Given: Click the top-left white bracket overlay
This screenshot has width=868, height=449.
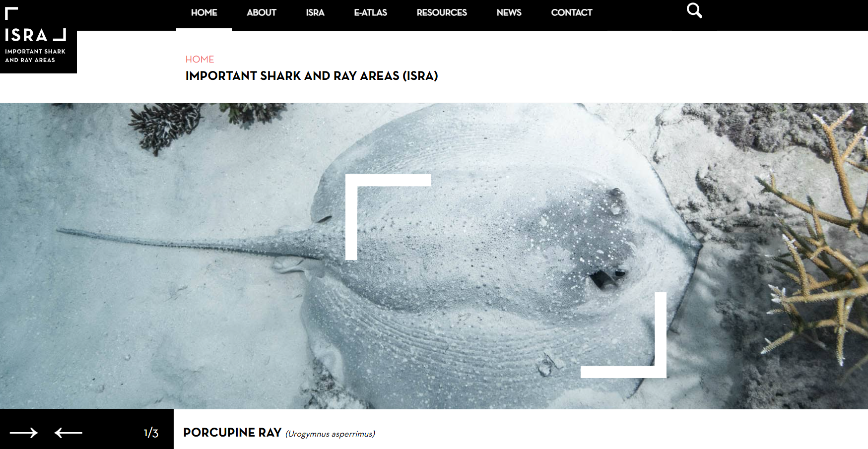Looking at the screenshot, I should (x=388, y=217).
